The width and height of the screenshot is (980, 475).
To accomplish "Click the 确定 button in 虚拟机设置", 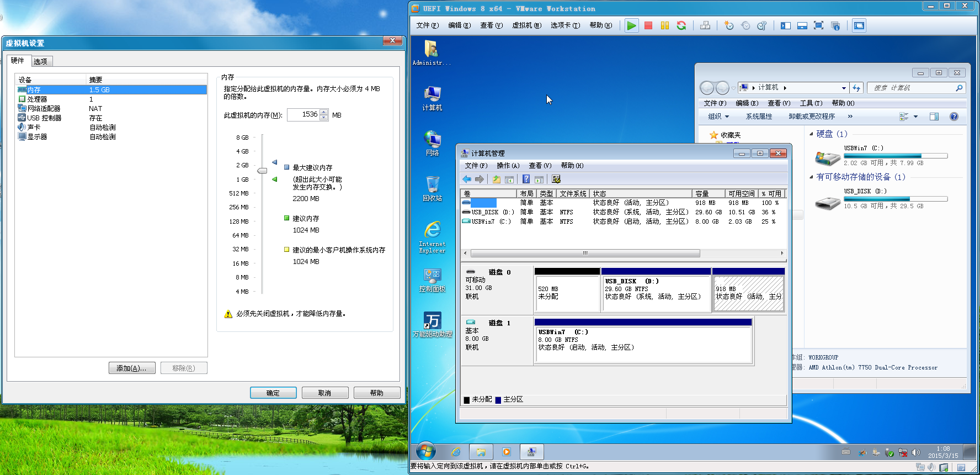I will coord(273,393).
